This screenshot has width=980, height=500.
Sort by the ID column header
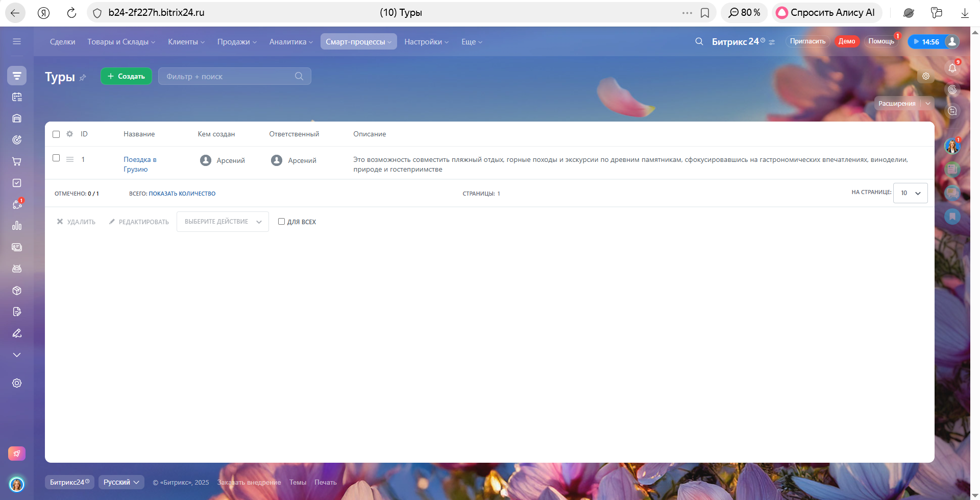(84, 134)
